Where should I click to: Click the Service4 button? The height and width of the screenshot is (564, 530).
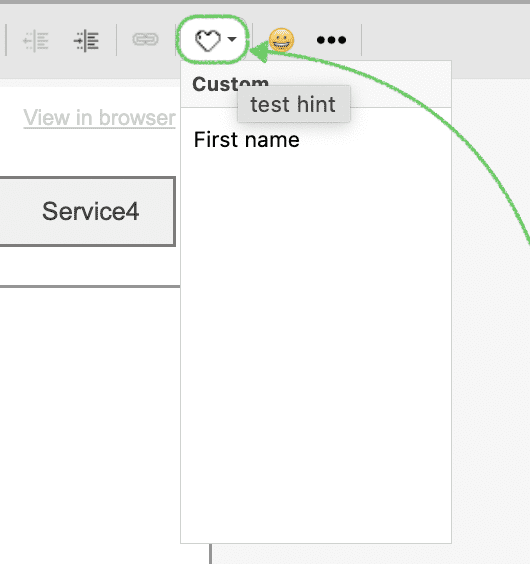click(87, 212)
